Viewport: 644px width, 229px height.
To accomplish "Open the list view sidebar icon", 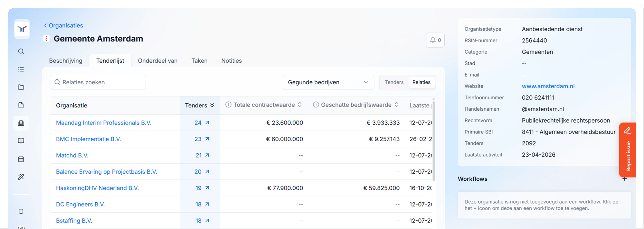I will click(x=21, y=69).
